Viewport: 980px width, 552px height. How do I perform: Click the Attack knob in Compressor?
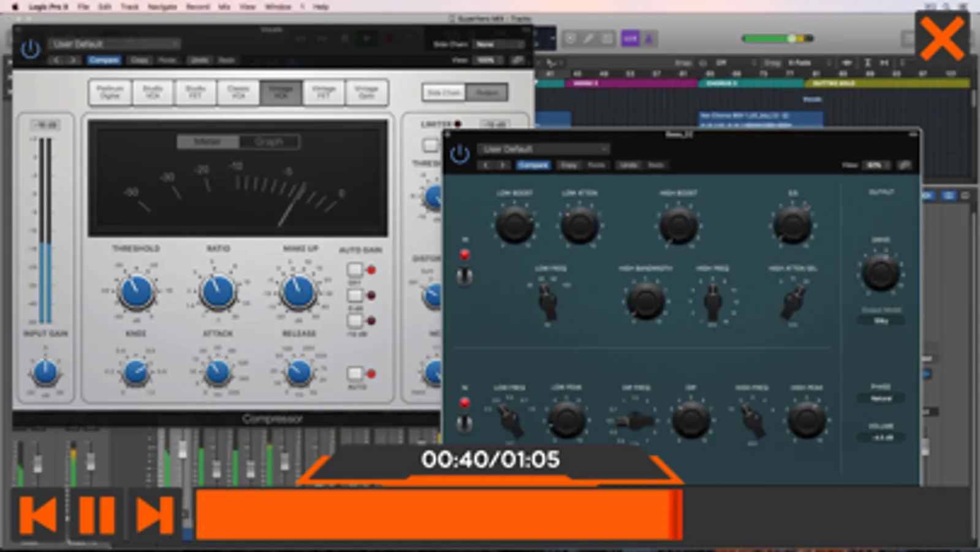coord(217,372)
